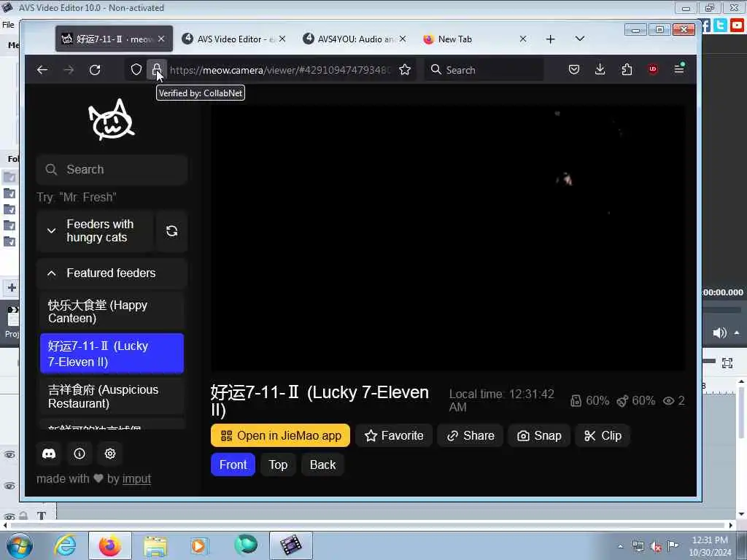The image size is (747, 560).
Task: Expand Feeders with hungry cats section
Action: (x=95, y=231)
